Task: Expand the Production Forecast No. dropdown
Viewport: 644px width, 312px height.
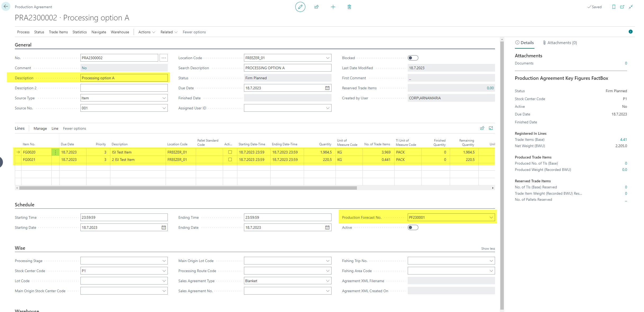Action: point(491,217)
